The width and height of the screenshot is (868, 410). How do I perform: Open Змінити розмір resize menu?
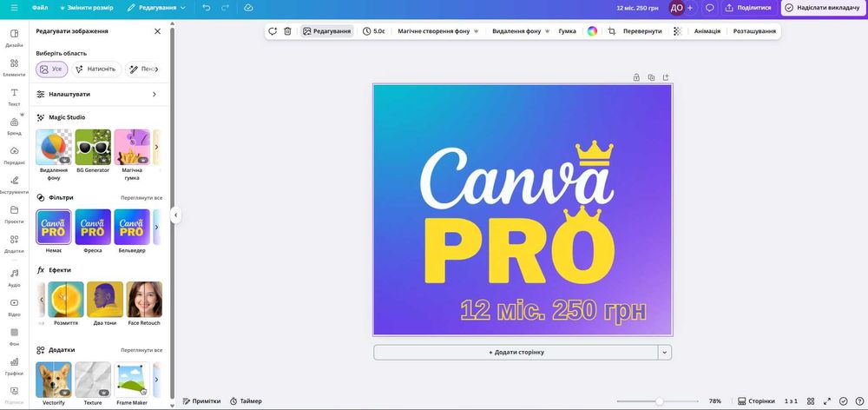(x=86, y=8)
